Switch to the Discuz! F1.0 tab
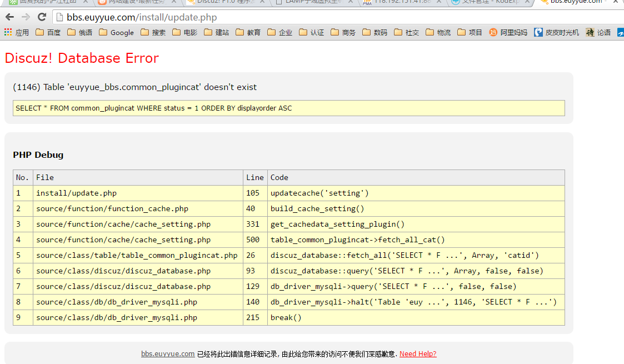 tap(226, 2)
